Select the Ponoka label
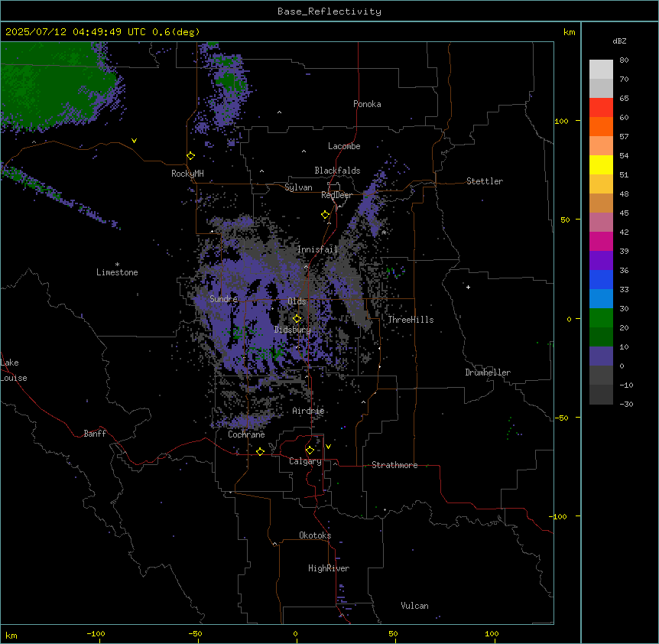Screen dimensions: 659x644 [x=367, y=104]
